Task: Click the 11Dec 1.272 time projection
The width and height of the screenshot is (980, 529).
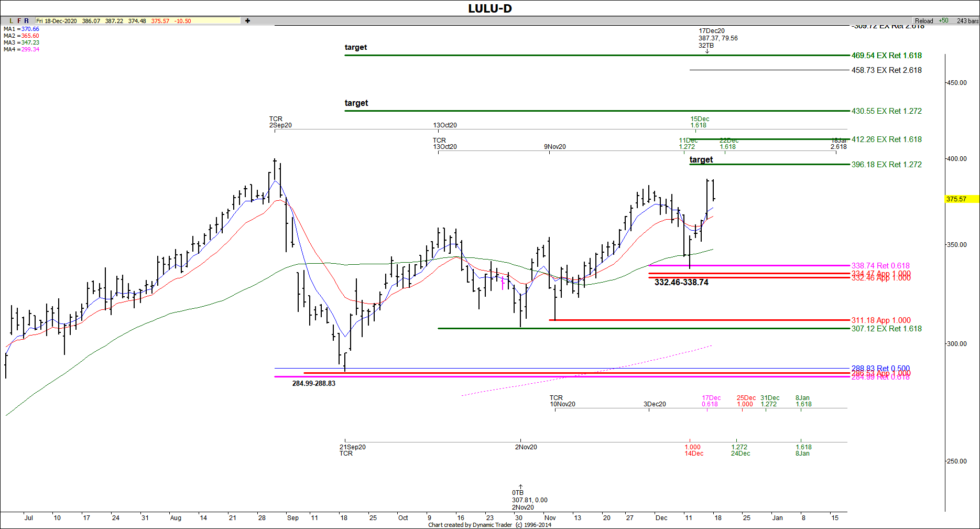Action: (688, 144)
